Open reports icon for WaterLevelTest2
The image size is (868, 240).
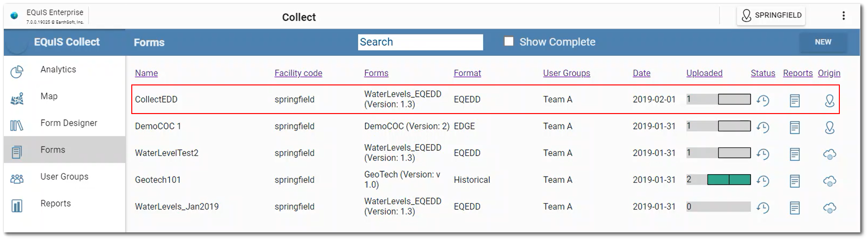[x=795, y=154]
